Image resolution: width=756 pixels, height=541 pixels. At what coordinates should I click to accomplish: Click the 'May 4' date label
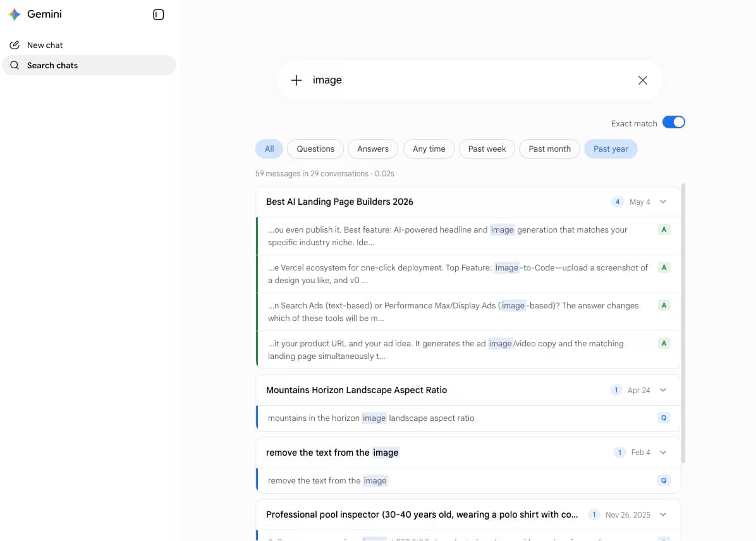(x=640, y=202)
